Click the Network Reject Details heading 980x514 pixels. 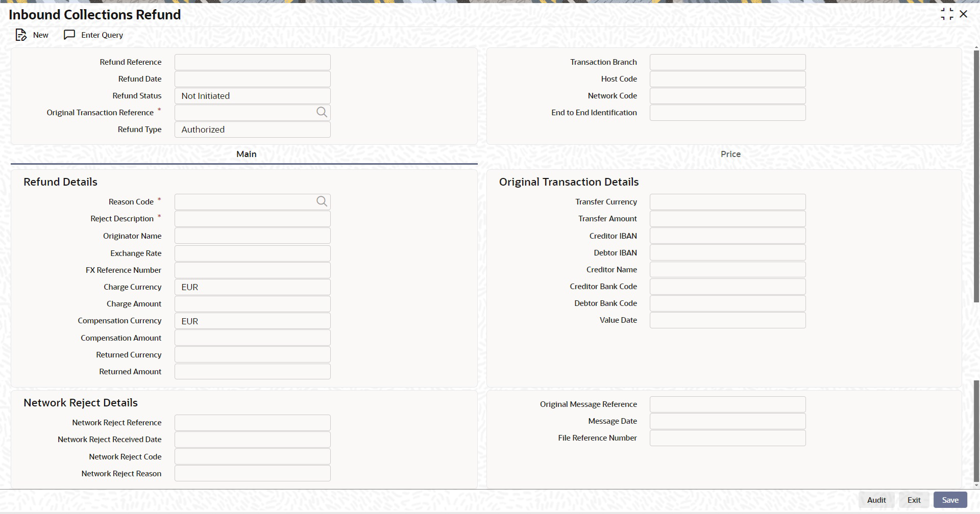81,403
